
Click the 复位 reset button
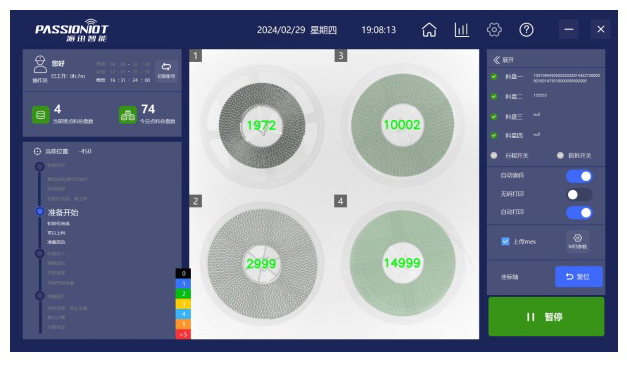[579, 277]
